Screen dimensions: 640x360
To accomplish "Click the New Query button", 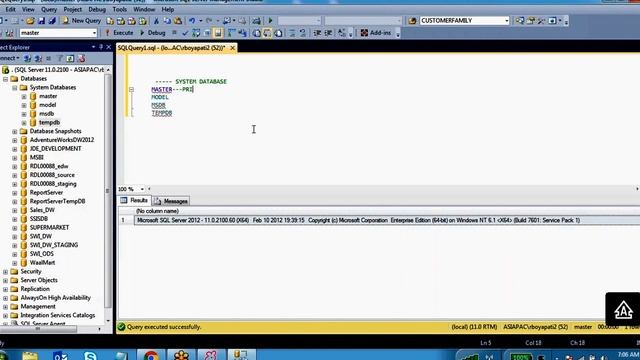I will (x=82, y=21).
